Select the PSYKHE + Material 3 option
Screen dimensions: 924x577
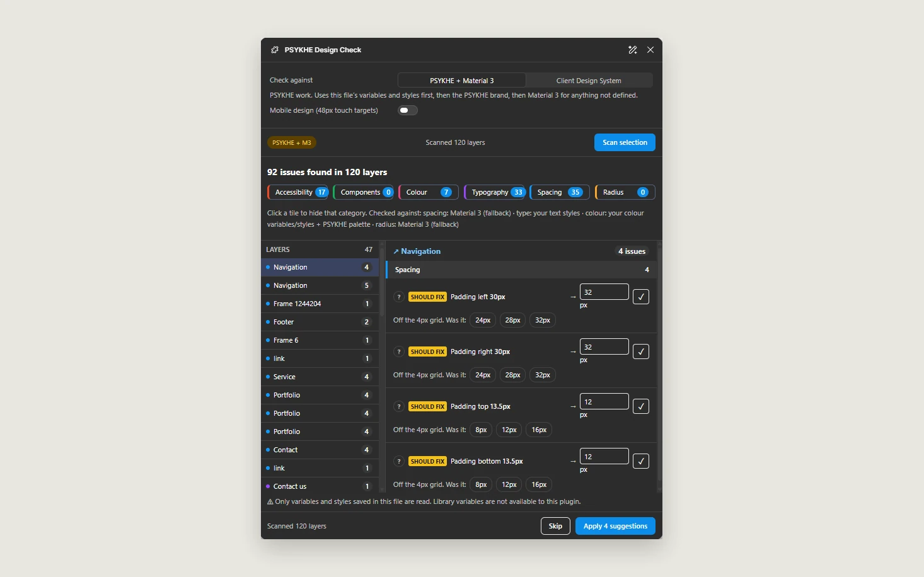[x=462, y=81]
